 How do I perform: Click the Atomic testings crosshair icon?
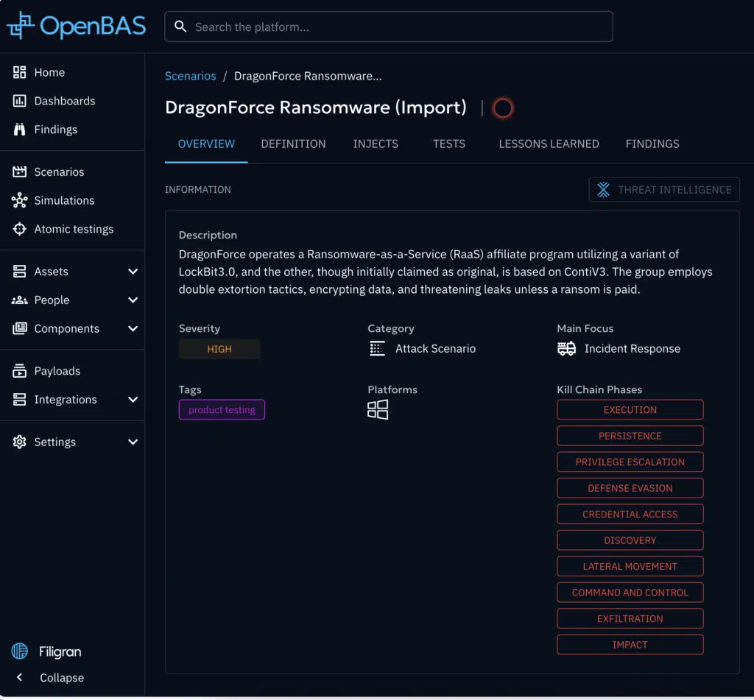click(20, 229)
